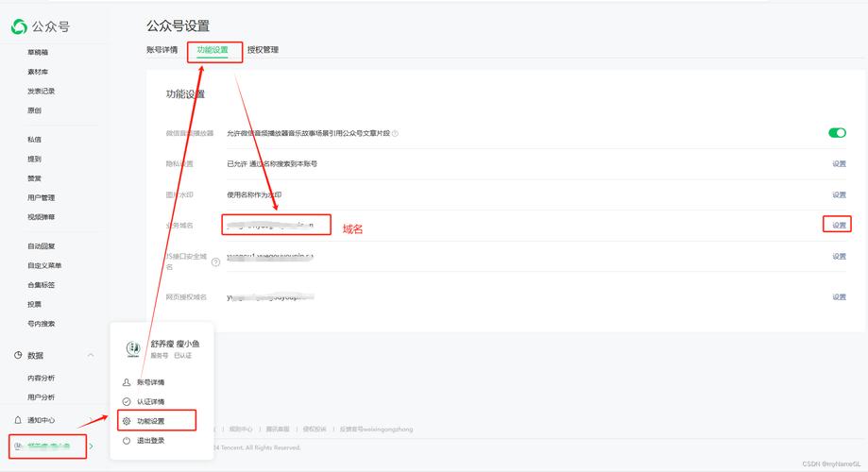Open 发表记录 in the sidebar
This screenshot has height=472, width=868.
[41, 92]
